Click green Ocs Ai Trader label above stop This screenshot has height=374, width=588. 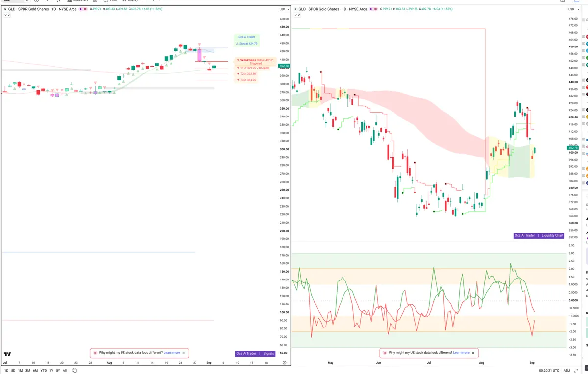[x=246, y=37]
